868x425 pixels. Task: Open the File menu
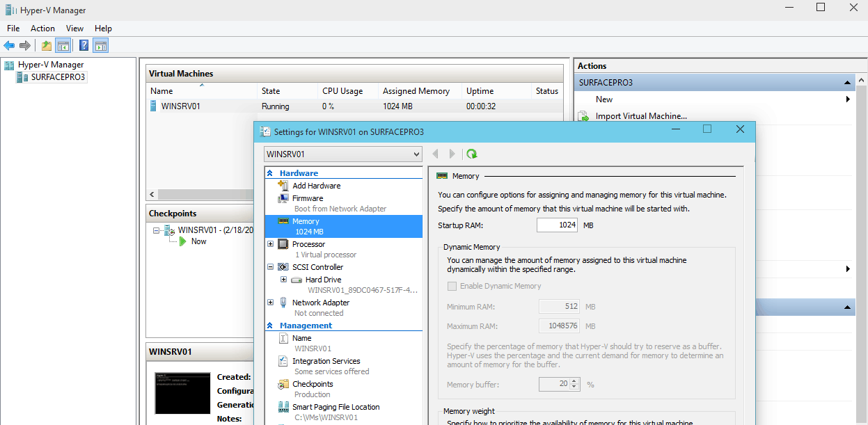click(x=13, y=29)
